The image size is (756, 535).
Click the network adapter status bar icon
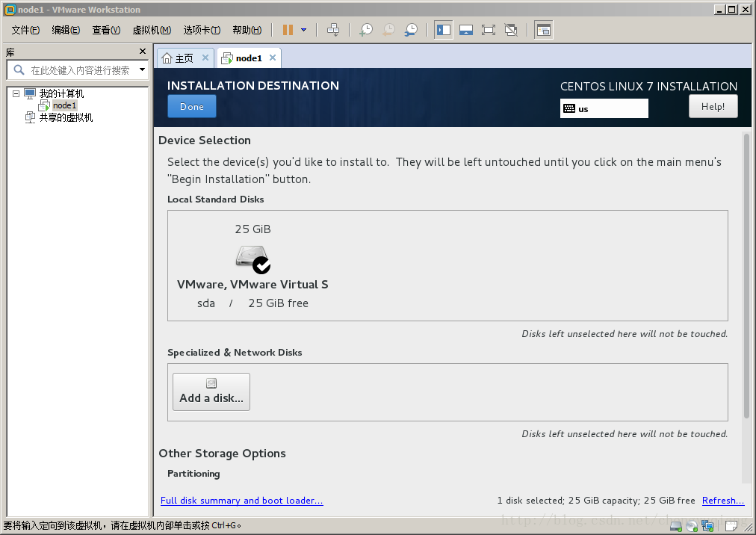pyautogui.click(x=707, y=525)
